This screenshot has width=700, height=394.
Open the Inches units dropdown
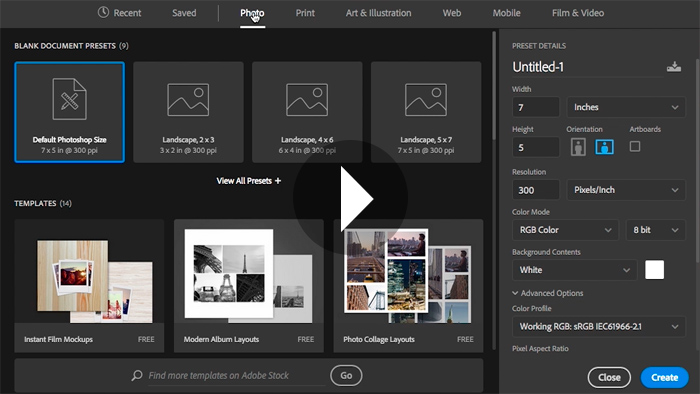click(626, 107)
